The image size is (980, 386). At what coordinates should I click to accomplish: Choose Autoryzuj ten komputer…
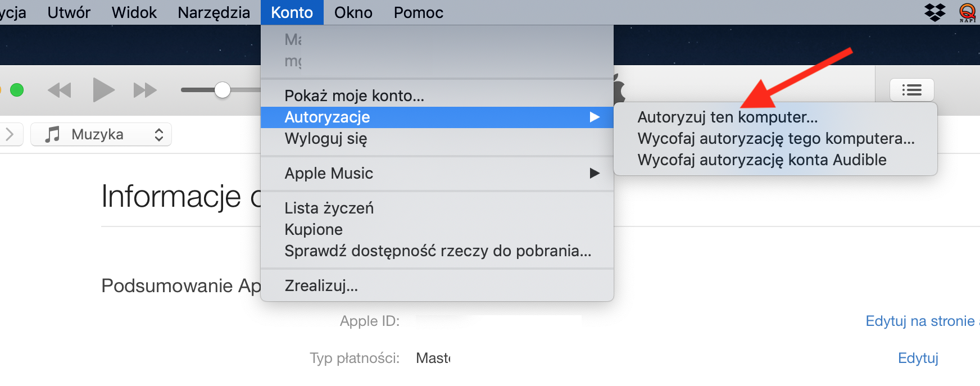point(775,117)
